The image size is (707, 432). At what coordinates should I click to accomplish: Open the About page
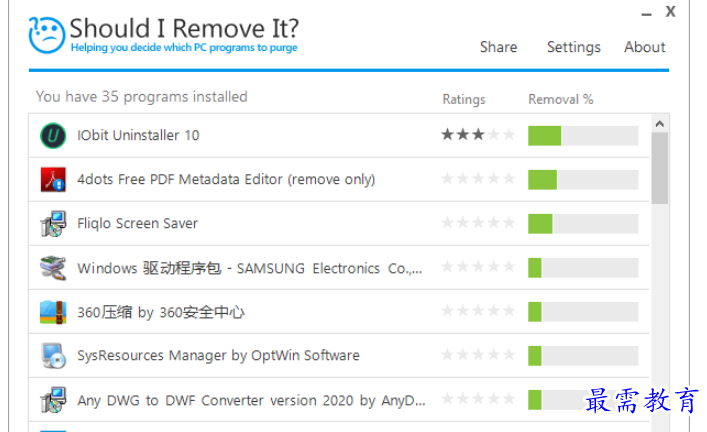tap(644, 47)
